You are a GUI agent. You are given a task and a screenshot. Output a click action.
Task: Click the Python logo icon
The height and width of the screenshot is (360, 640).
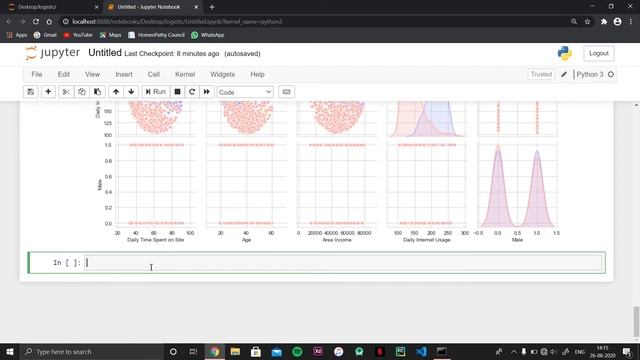tap(564, 53)
